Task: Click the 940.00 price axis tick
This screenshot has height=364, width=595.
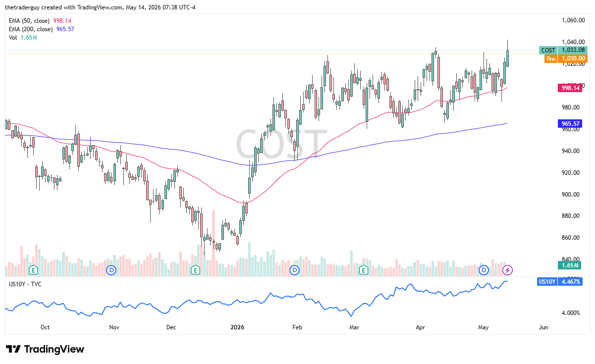Action: pyautogui.click(x=571, y=151)
